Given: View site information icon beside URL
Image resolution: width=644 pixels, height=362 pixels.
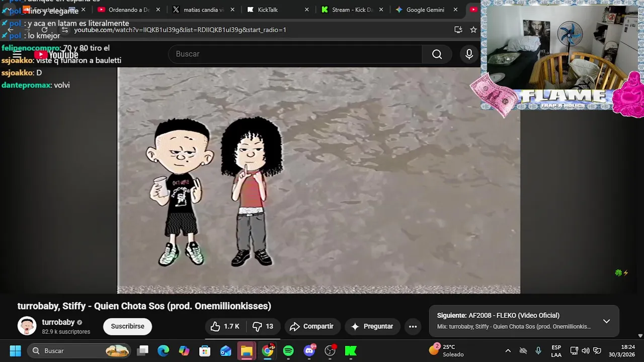Looking at the screenshot, I should [x=64, y=30].
